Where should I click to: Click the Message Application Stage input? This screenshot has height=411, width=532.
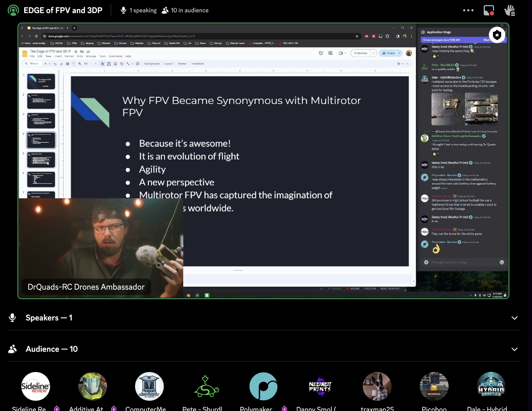click(464, 262)
